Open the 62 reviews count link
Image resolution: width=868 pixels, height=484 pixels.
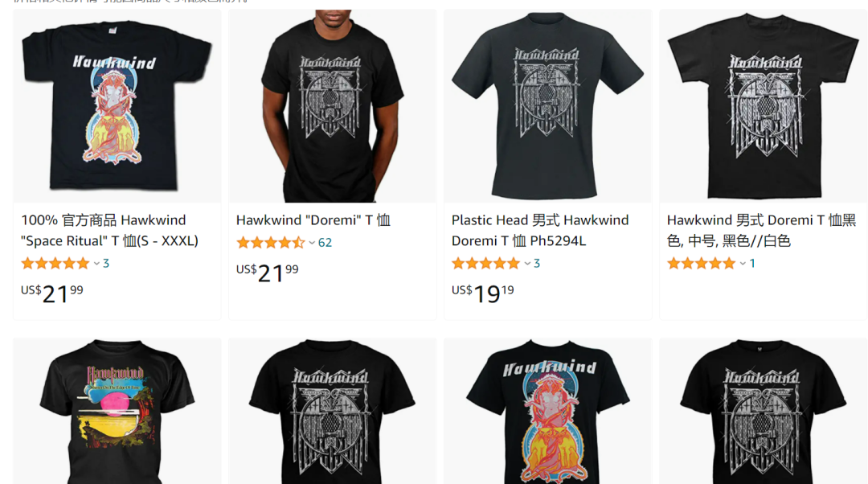pyautogui.click(x=325, y=243)
